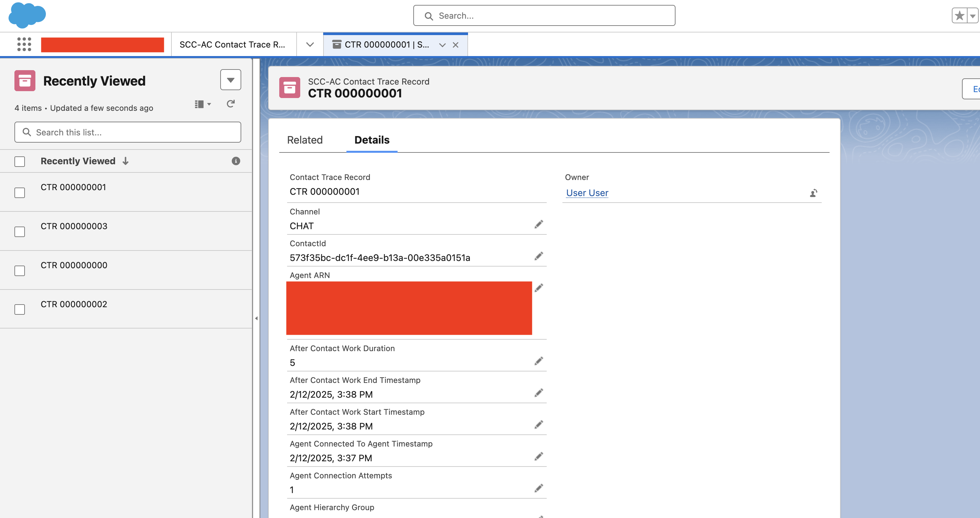Open CTR 000000003 from the list
The height and width of the screenshot is (518, 980).
74,226
